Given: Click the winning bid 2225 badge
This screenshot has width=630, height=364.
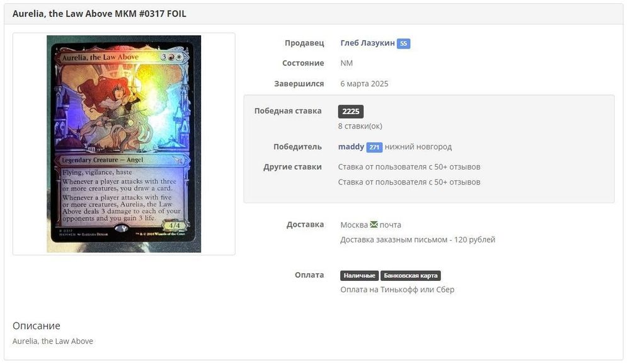Looking at the screenshot, I should click(351, 111).
